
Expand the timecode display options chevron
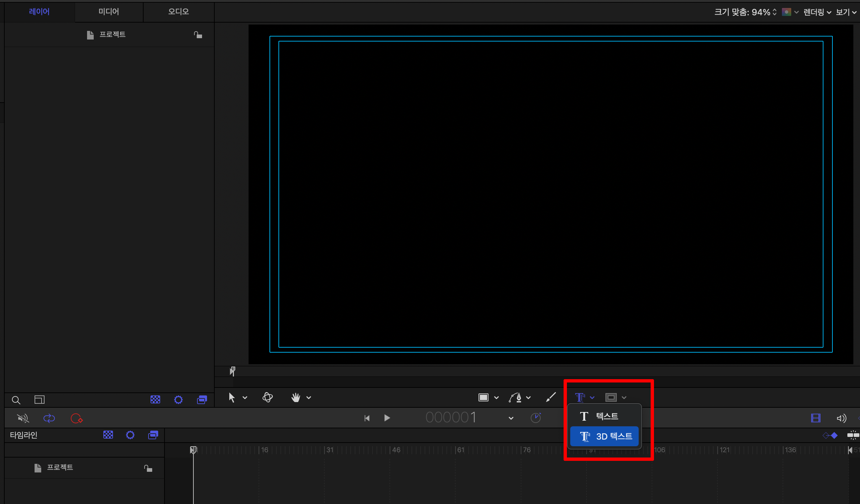pos(511,418)
